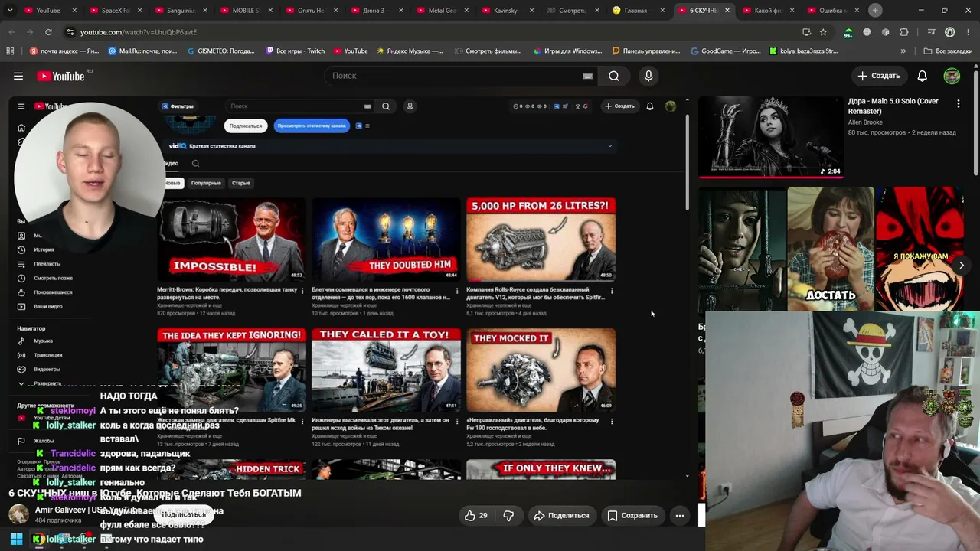The width and height of the screenshot is (980, 551).
Task: Click История in the video sidebar
Action: tap(44, 249)
